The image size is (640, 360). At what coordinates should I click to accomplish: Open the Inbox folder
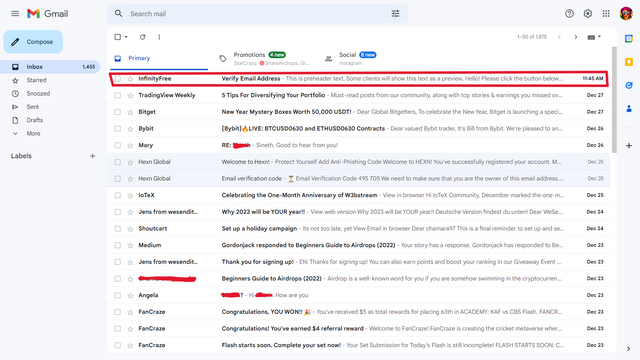(x=50, y=67)
